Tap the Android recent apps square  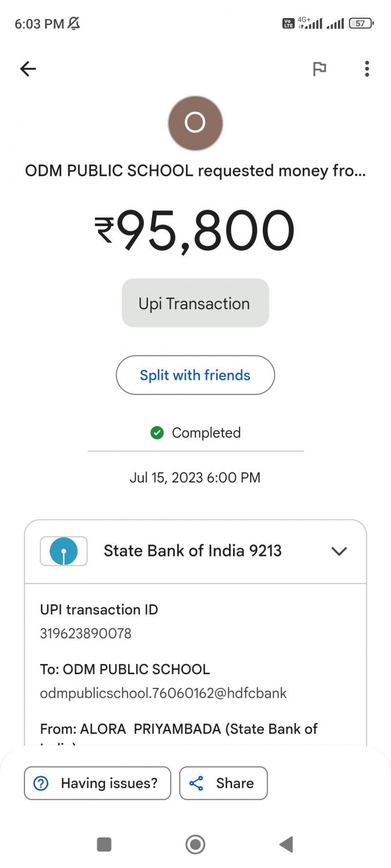tap(104, 844)
